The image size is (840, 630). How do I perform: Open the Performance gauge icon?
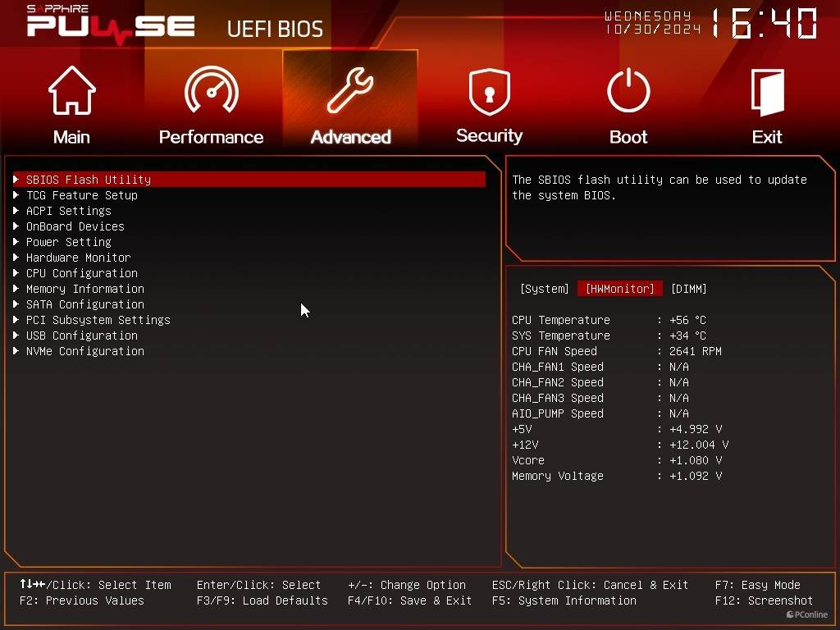pyautogui.click(x=211, y=92)
